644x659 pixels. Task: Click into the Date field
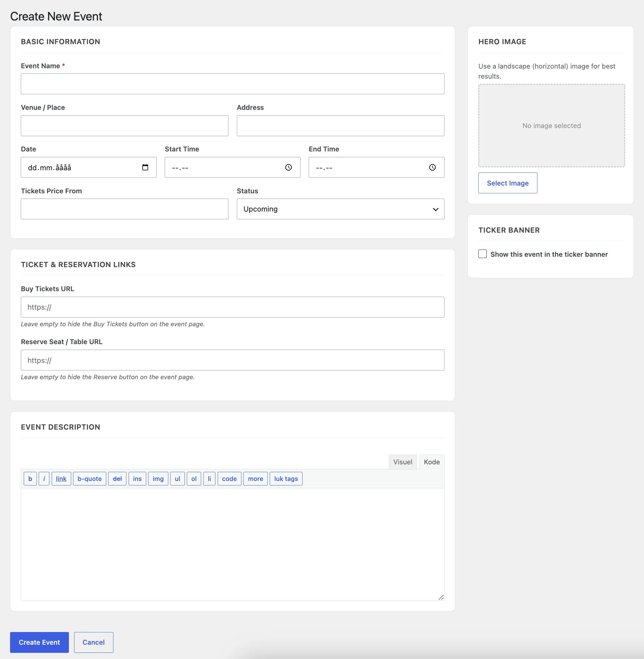(x=89, y=167)
